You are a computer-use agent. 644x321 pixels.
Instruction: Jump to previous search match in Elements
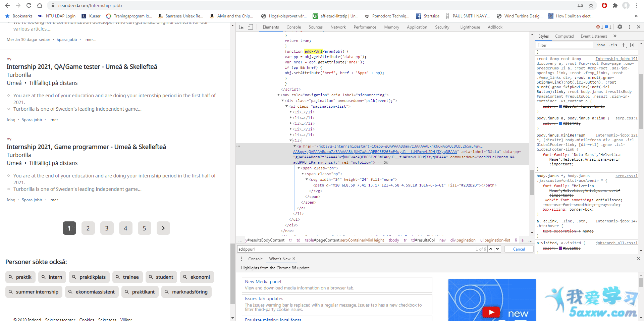point(491,249)
